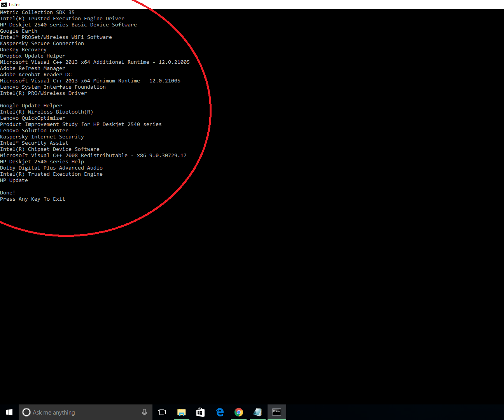The width and height of the screenshot is (504, 420).
Task: Click 'Adobe Acrobat Reader DC' entry
Action: coord(36,75)
